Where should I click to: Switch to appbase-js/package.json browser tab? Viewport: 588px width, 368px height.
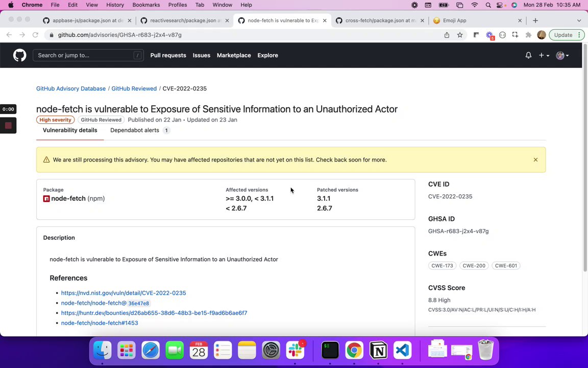[x=87, y=20]
